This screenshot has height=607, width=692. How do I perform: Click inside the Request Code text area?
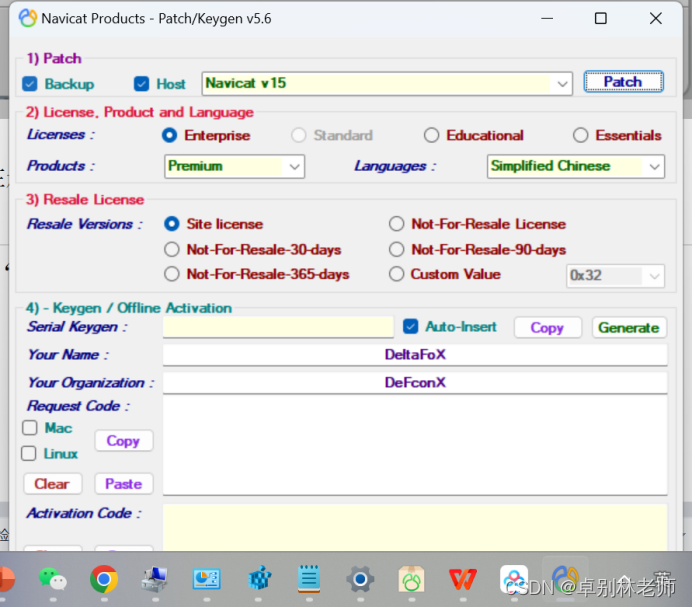pos(415,445)
